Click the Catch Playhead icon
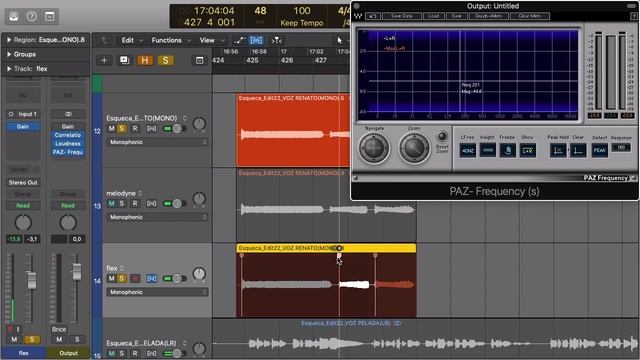This screenshot has height=360, width=640. pos(277,40)
